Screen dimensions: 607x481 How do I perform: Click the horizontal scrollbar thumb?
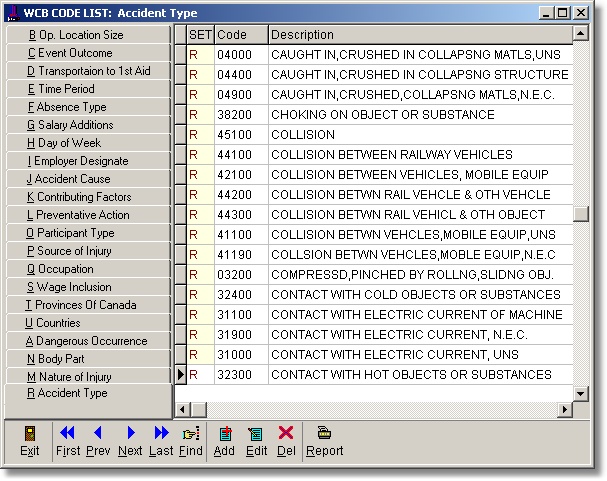pyautogui.click(x=199, y=409)
